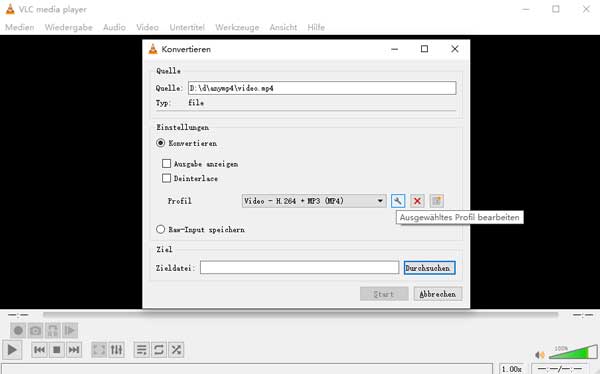This screenshot has width=600, height=374.
Task: Open the Ansicht menu
Action: [x=283, y=28]
